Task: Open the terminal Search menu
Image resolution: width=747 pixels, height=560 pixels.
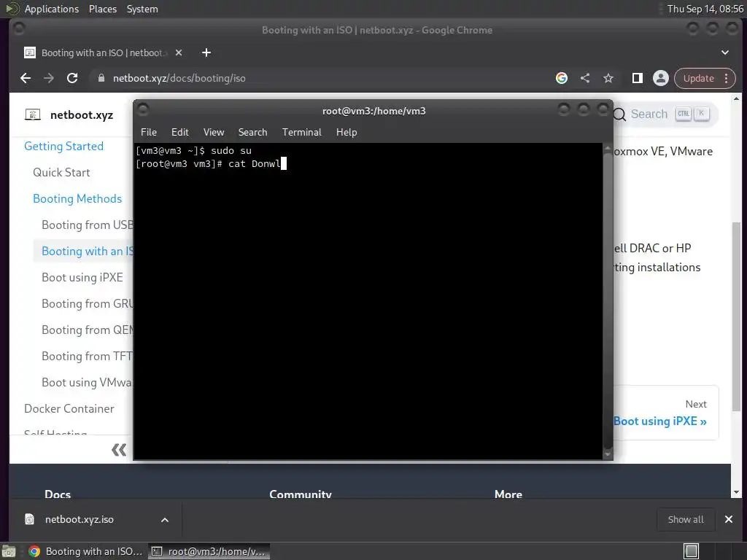Action: 252,132
